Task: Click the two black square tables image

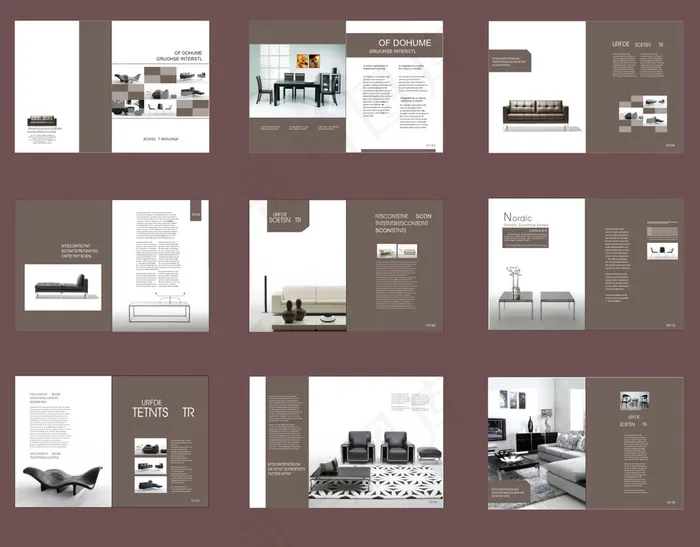Action: pyautogui.click(x=537, y=305)
